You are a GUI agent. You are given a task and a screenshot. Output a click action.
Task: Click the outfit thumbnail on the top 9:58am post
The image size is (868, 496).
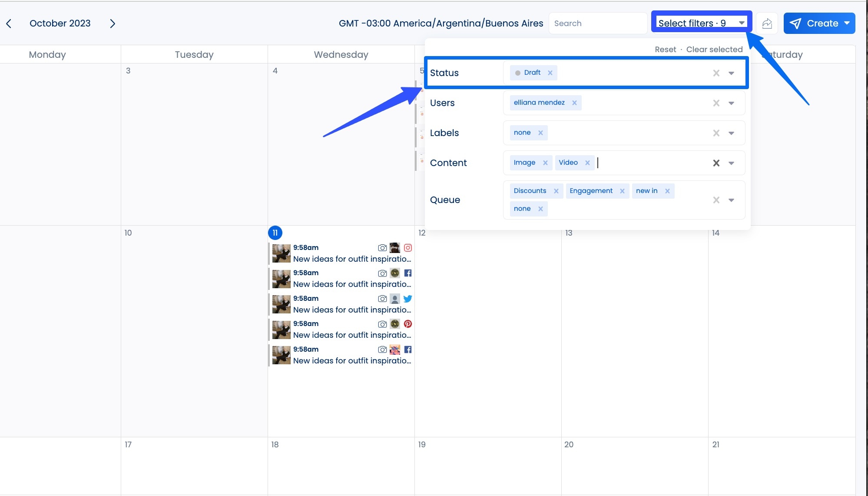[281, 253]
